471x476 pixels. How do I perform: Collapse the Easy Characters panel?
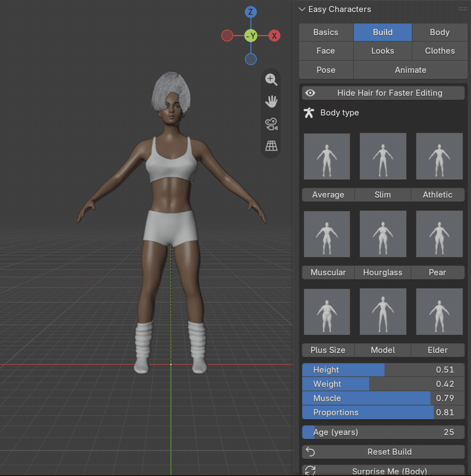302,9
